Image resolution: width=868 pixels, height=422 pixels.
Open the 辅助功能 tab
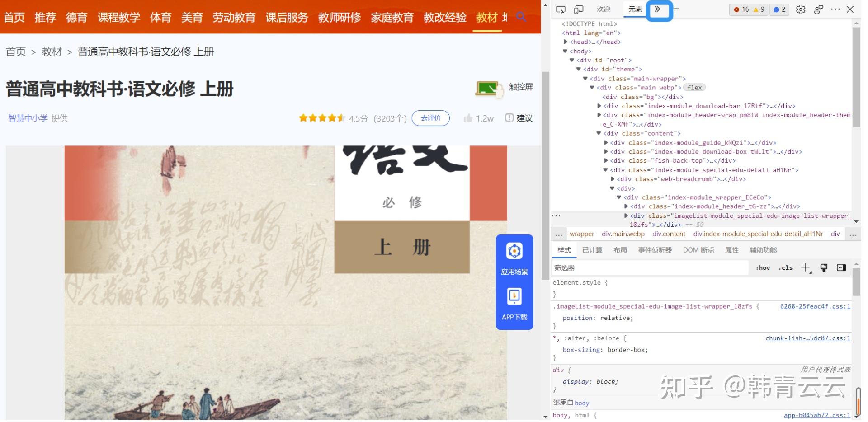pyautogui.click(x=763, y=250)
